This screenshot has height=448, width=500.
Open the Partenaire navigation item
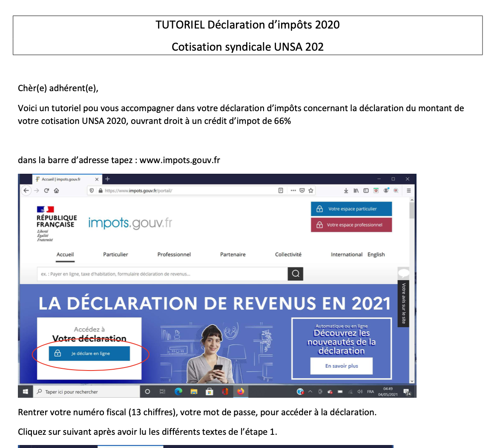tap(233, 255)
